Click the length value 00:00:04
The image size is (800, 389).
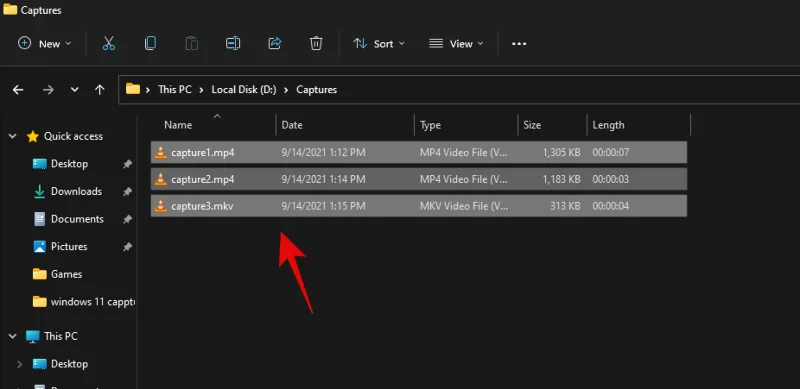point(611,206)
